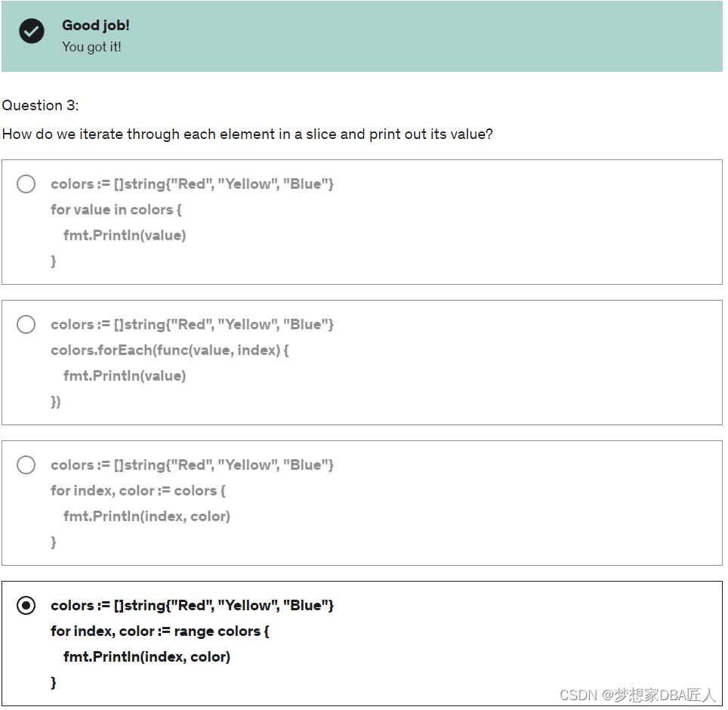
Task: Click the selected 'range colors' radio button
Action: click(26, 605)
